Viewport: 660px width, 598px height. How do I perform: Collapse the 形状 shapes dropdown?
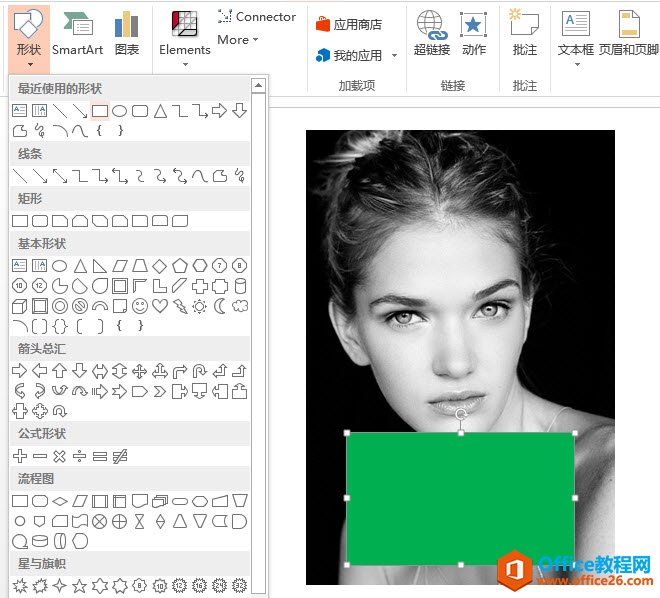(x=29, y=38)
